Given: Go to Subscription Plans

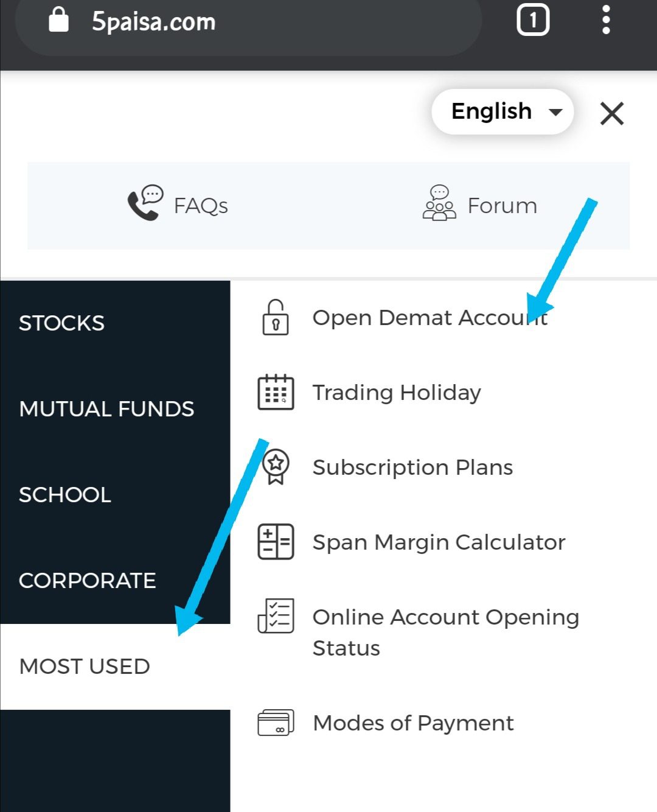Looking at the screenshot, I should tap(412, 467).
